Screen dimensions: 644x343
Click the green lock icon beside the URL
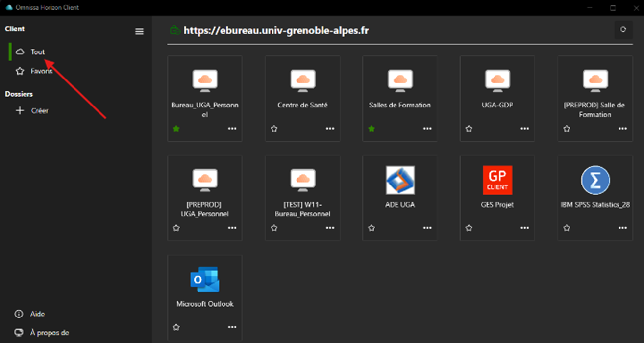(174, 30)
